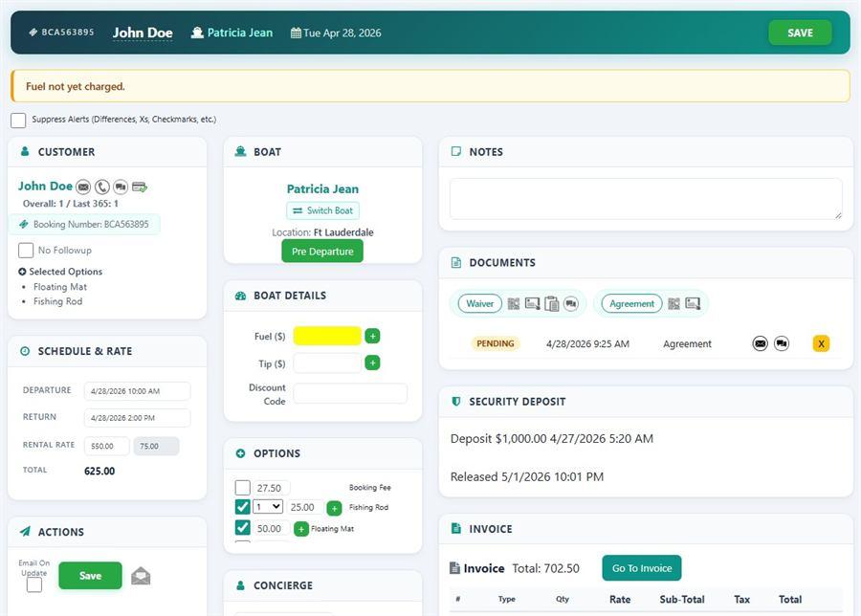Click the PENDING status badge
This screenshot has width=861, height=616.
coord(496,343)
